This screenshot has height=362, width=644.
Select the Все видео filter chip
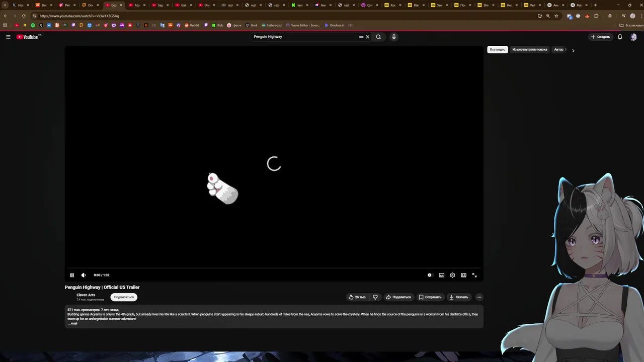498,50
